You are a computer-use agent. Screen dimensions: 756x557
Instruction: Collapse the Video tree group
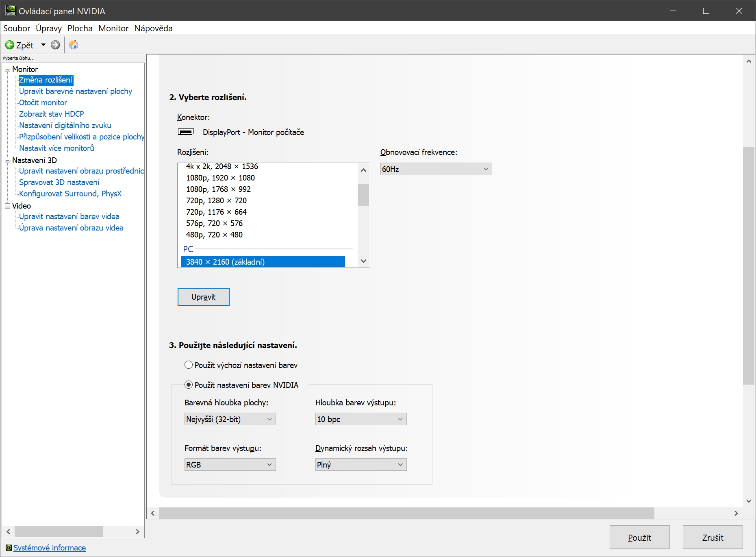point(7,206)
